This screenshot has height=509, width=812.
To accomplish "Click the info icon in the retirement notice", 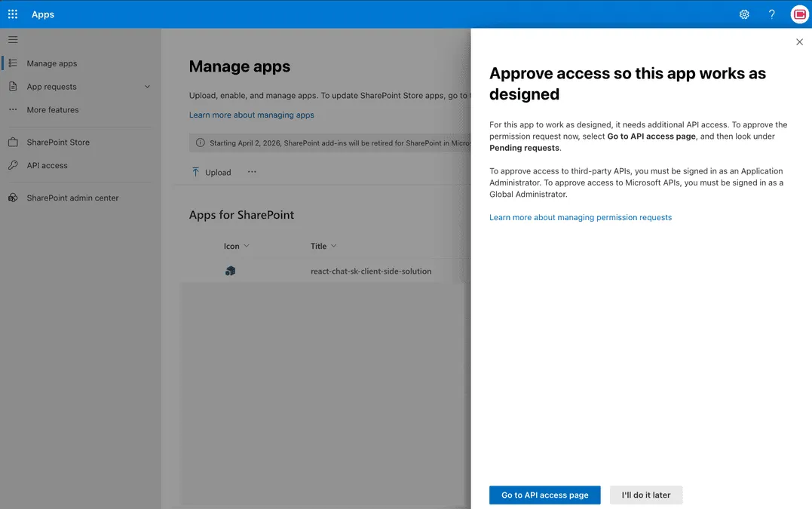I will click(x=200, y=142).
